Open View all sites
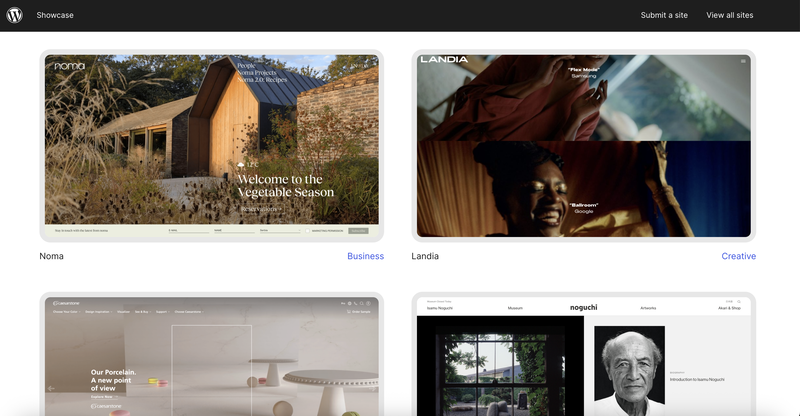The width and height of the screenshot is (800, 416). click(729, 15)
